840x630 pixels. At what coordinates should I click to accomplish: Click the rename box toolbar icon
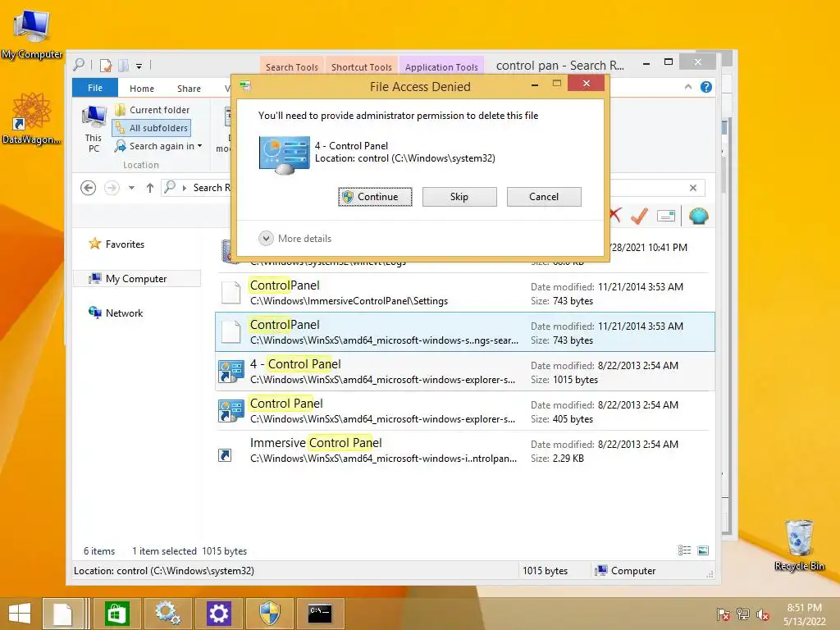click(666, 216)
